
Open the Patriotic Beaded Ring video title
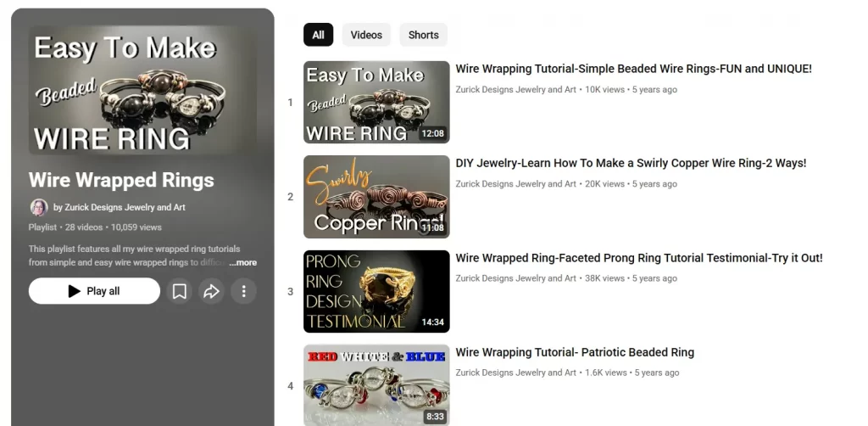pos(574,352)
